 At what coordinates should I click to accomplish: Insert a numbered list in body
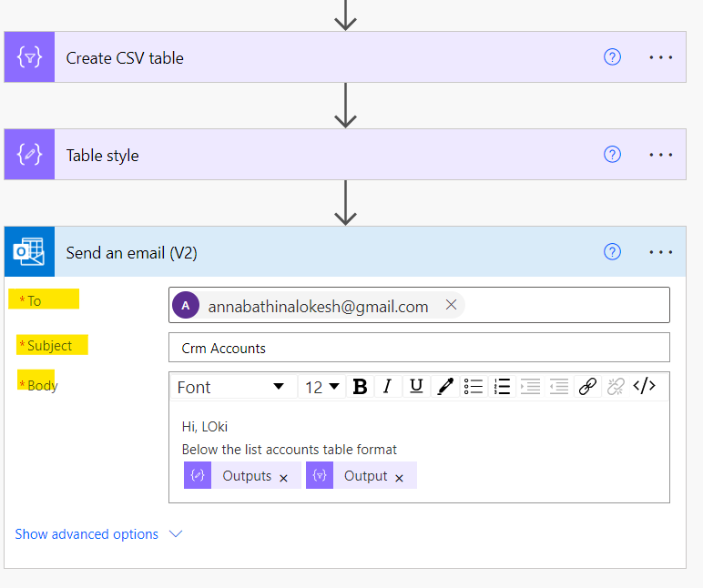point(502,386)
